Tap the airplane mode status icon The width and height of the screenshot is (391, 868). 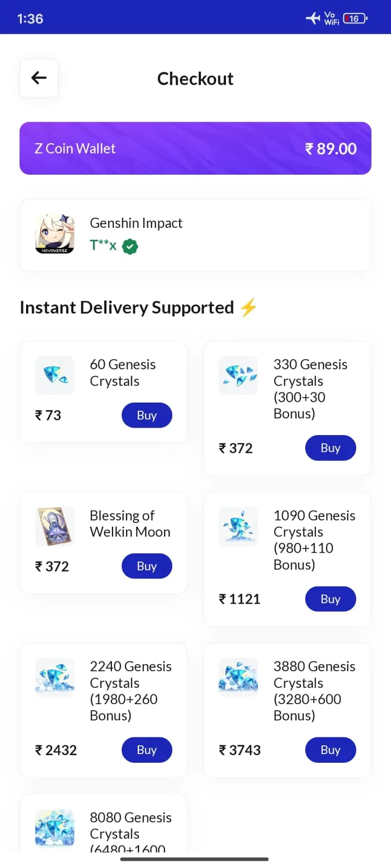pyautogui.click(x=313, y=18)
